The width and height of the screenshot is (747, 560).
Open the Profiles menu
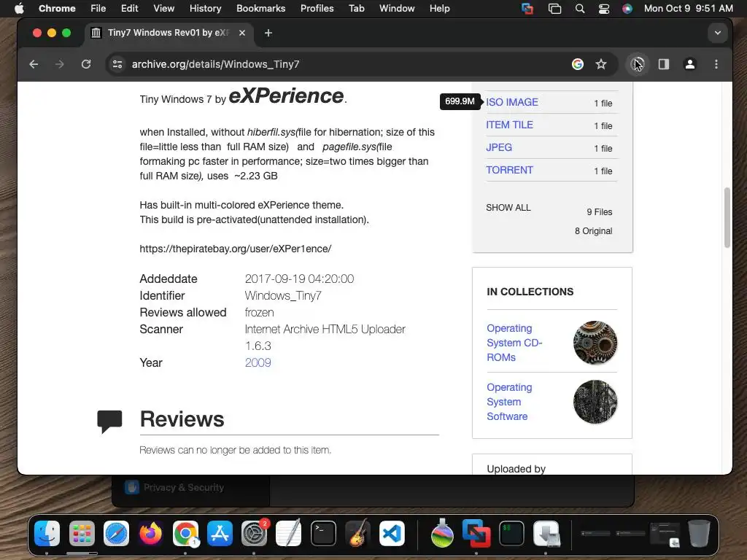317,9
